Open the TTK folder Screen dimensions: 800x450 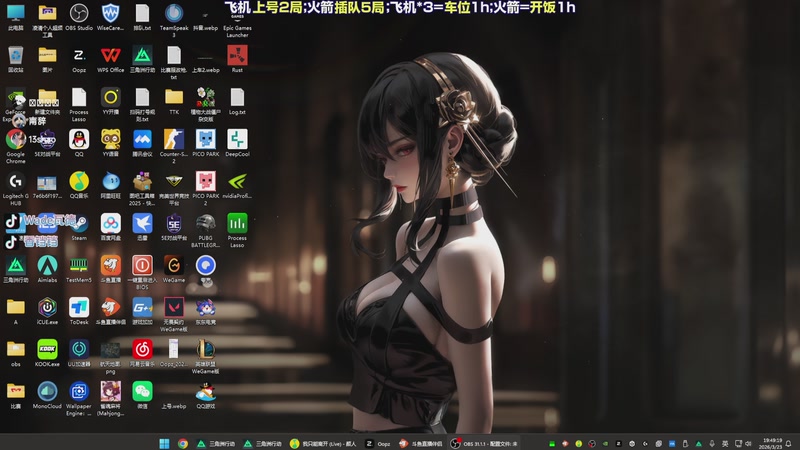click(x=174, y=101)
